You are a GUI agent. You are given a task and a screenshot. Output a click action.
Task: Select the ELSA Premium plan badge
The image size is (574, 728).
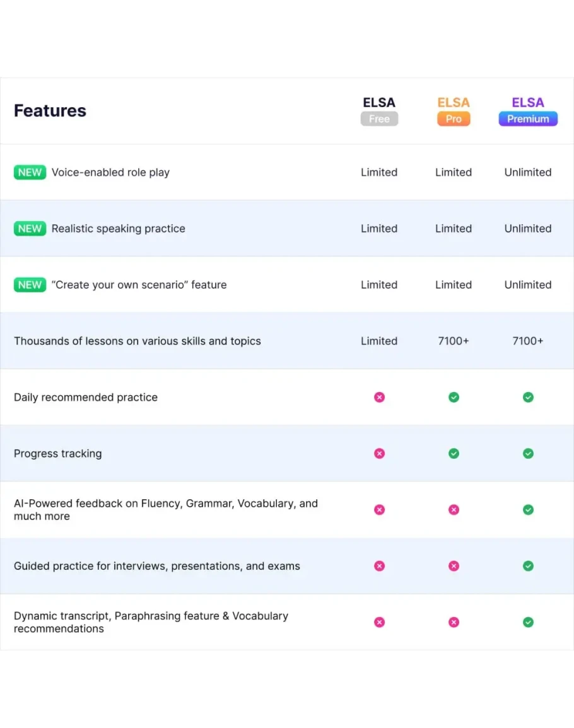528,118
